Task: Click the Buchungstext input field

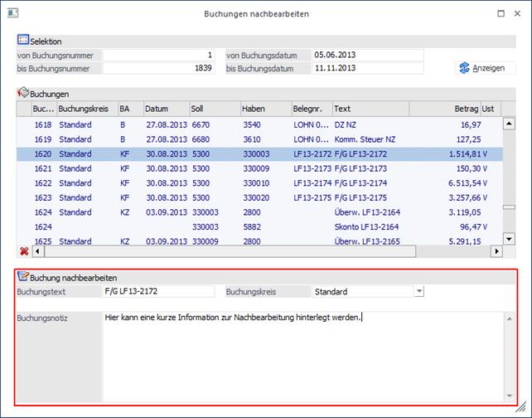Action: (x=159, y=292)
